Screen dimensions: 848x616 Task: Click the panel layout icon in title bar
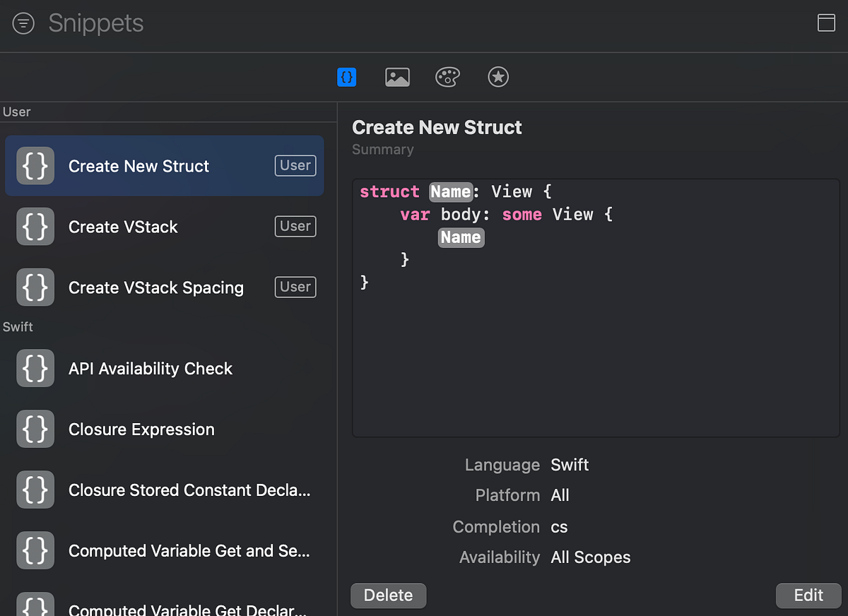coord(826,23)
